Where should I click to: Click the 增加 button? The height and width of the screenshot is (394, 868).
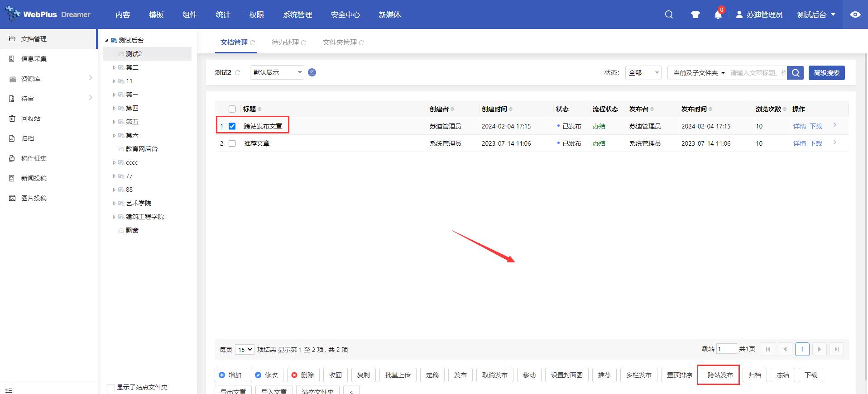point(230,375)
